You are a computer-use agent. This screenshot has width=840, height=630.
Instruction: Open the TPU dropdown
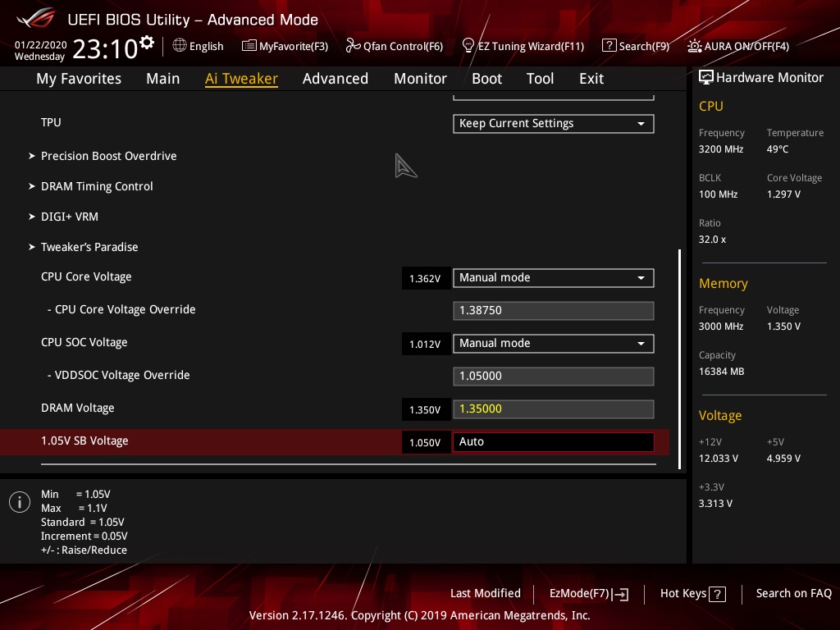(554, 124)
